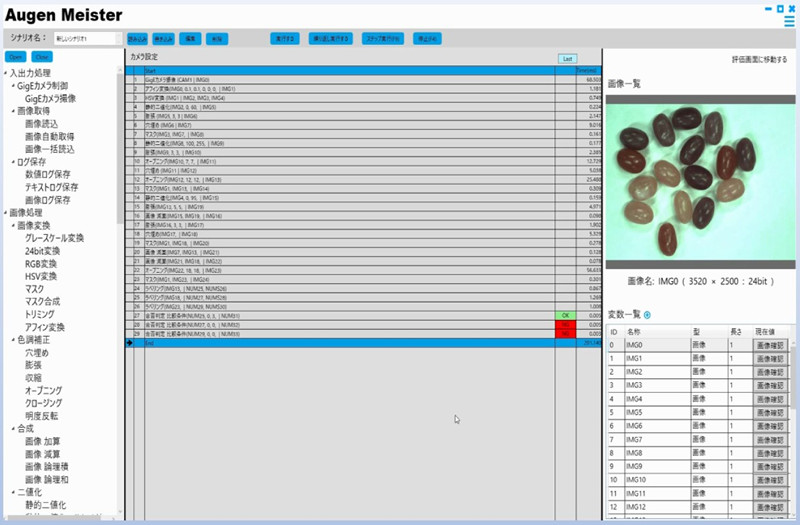Screen dimensions: 800x525
Task: Select step 12 オープニング row in scenario
Action: click(363, 179)
